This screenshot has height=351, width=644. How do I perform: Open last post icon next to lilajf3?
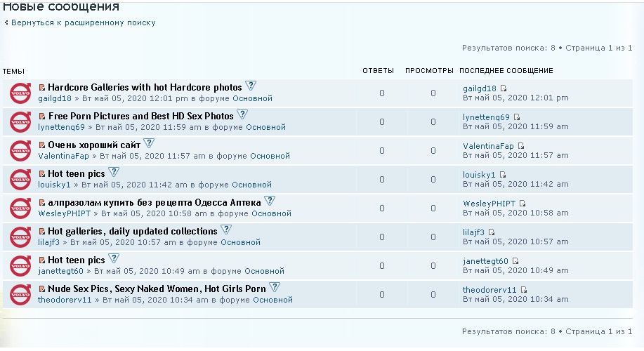[x=492, y=232]
